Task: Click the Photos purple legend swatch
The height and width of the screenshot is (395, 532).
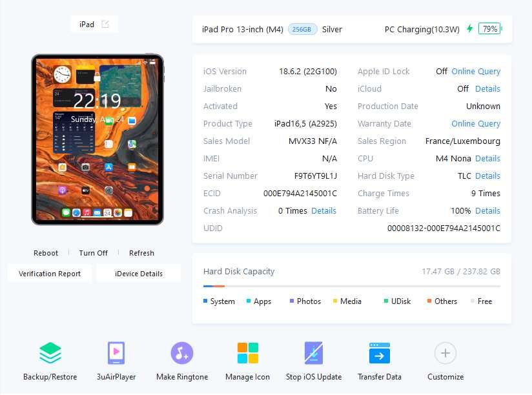Action: (292, 301)
